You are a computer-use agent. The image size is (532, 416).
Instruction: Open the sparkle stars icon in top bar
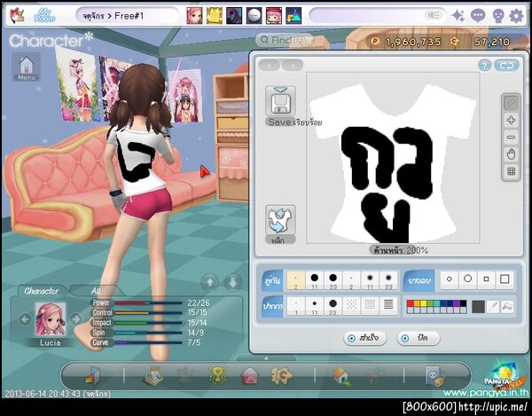click(458, 16)
